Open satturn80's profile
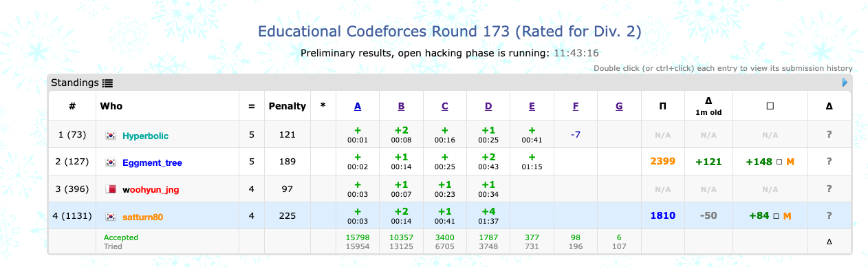Viewport: 868px width, 267px height. pos(142,217)
